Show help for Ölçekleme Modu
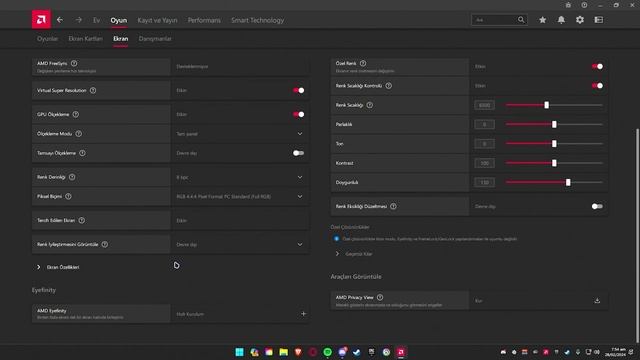Screen dimensions: 640x360 click(79, 133)
